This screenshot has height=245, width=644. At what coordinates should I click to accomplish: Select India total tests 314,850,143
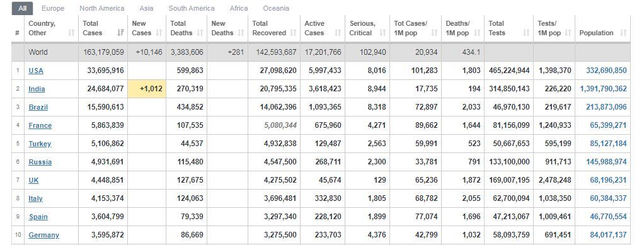[509, 89]
